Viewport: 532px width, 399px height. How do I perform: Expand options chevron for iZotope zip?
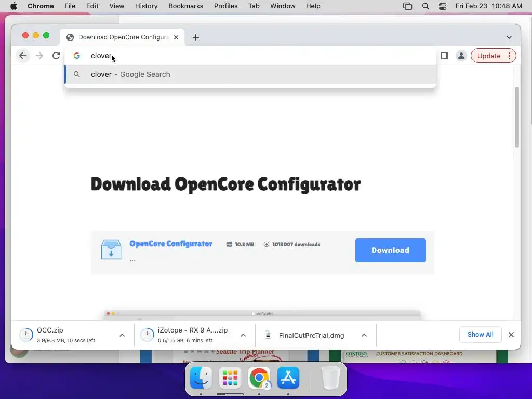(x=243, y=335)
